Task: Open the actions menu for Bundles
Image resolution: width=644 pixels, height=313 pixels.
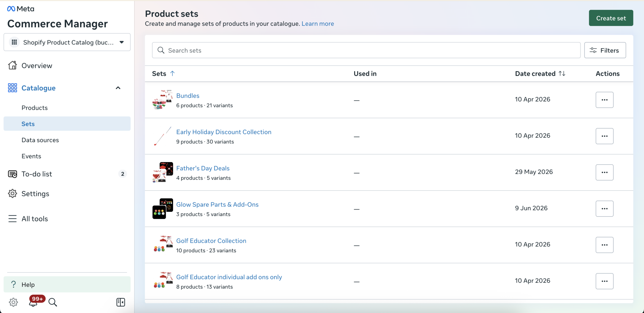Action: click(605, 100)
